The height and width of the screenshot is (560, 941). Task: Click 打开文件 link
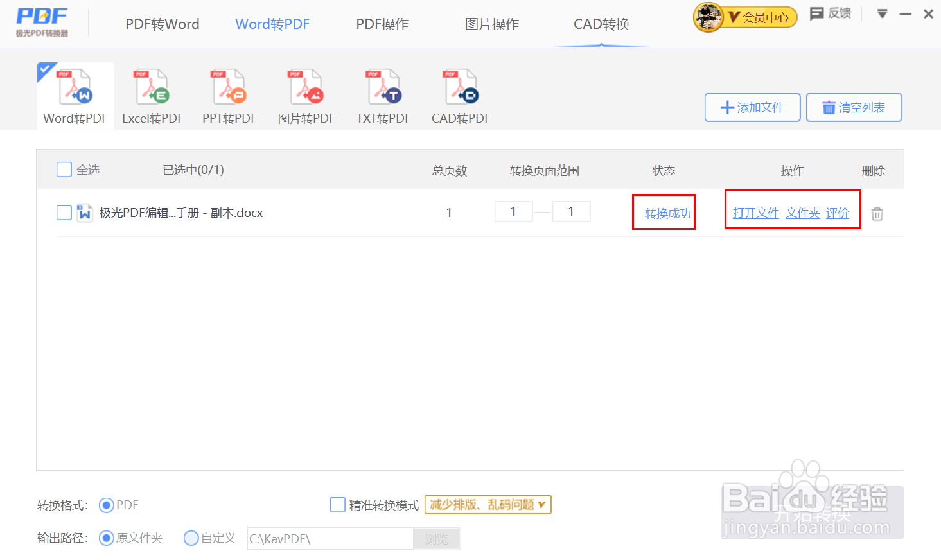pyautogui.click(x=756, y=213)
